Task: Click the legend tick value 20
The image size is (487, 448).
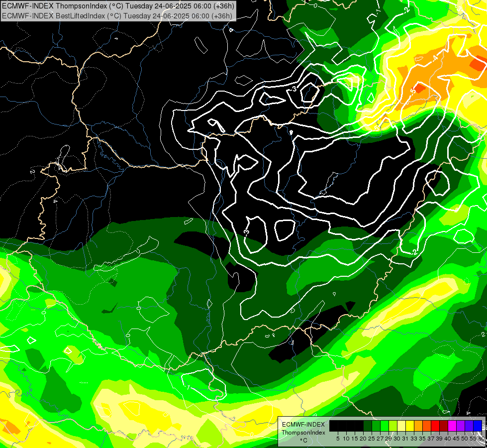Action: tap(363, 439)
